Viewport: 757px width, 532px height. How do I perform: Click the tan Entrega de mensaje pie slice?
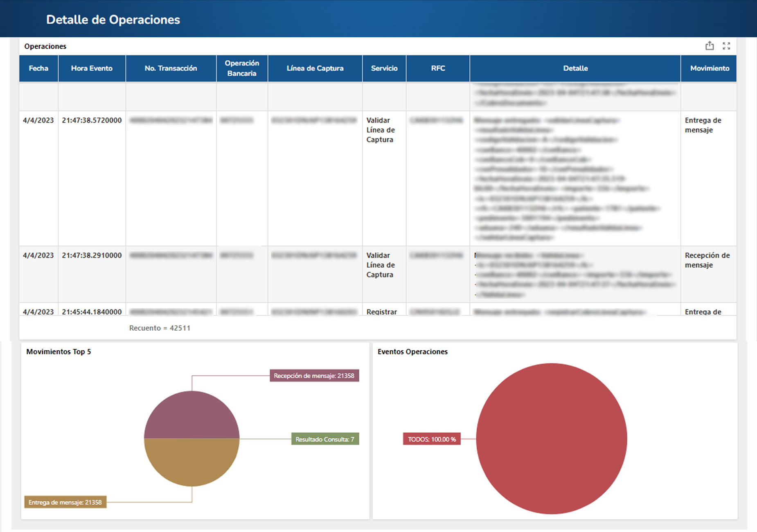[192, 462]
